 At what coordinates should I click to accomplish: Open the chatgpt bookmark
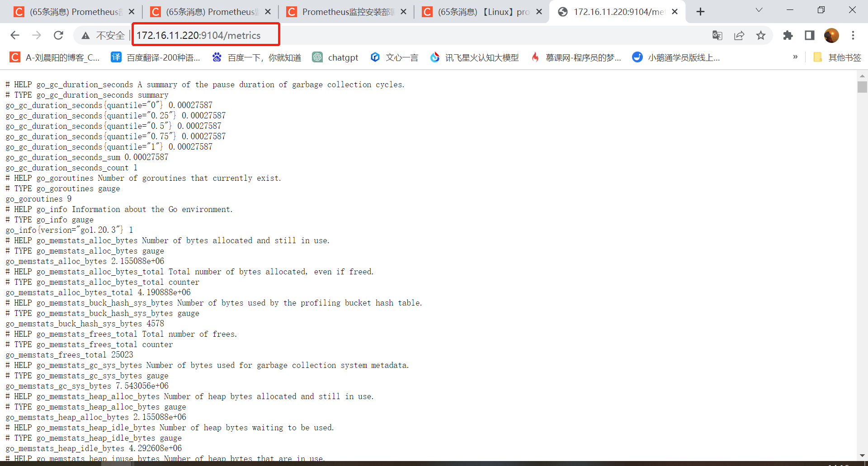pos(335,57)
